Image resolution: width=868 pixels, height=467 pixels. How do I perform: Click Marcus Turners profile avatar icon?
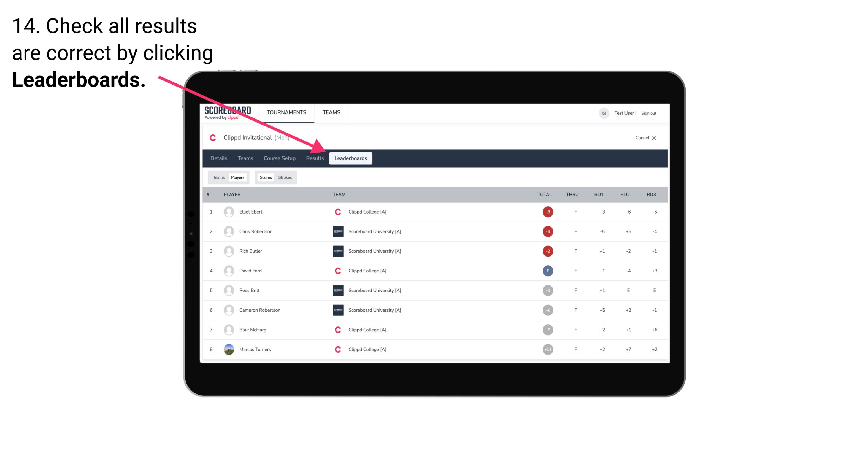(228, 349)
